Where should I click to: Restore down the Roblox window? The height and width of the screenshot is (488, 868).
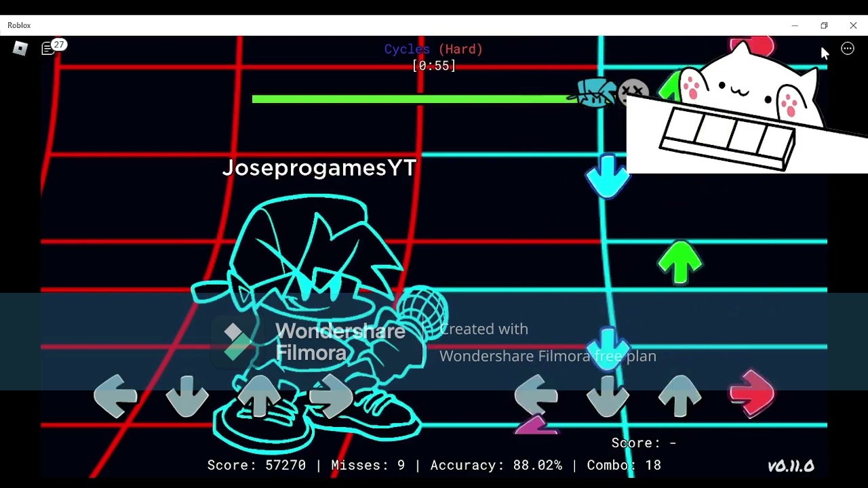point(824,26)
